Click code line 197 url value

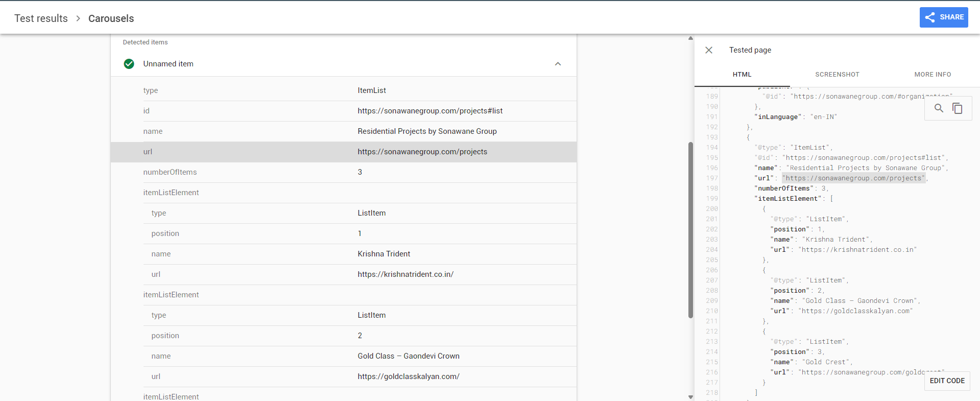coord(853,178)
